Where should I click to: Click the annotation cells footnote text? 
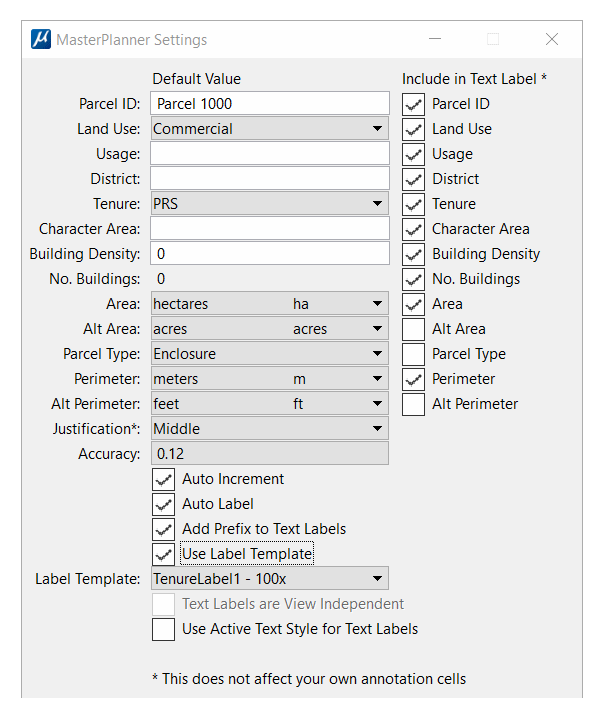coord(309,679)
